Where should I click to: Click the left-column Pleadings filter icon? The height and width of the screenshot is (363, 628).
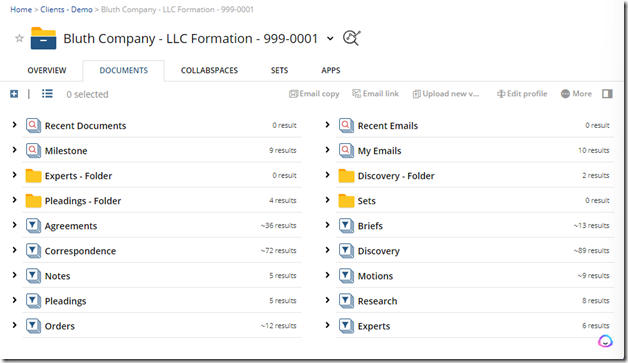(x=33, y=301)
